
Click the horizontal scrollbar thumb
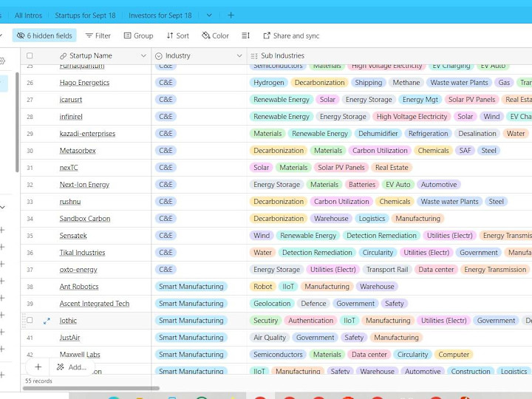coord(91,388)
